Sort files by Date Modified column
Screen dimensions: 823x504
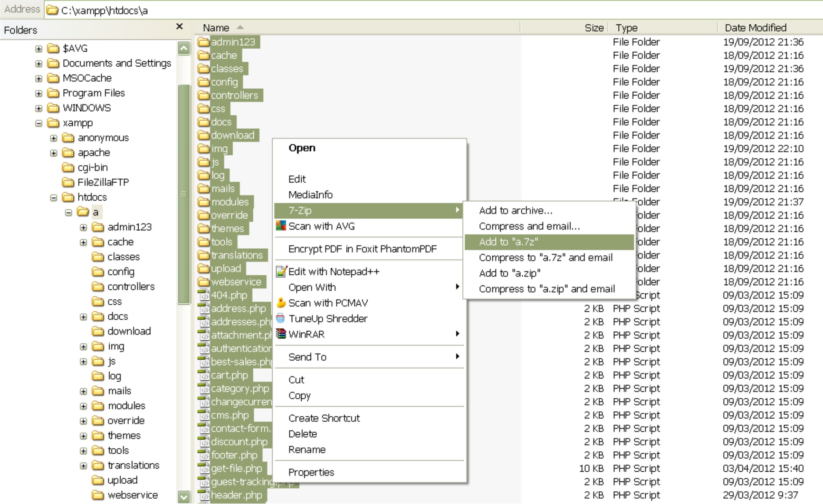pos(755,28)
